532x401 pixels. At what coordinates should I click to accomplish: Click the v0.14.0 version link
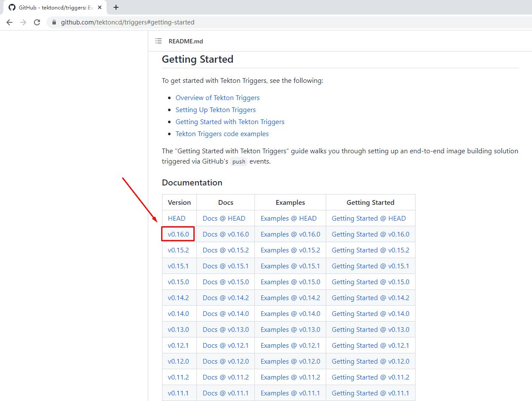(x=178, y=314)
